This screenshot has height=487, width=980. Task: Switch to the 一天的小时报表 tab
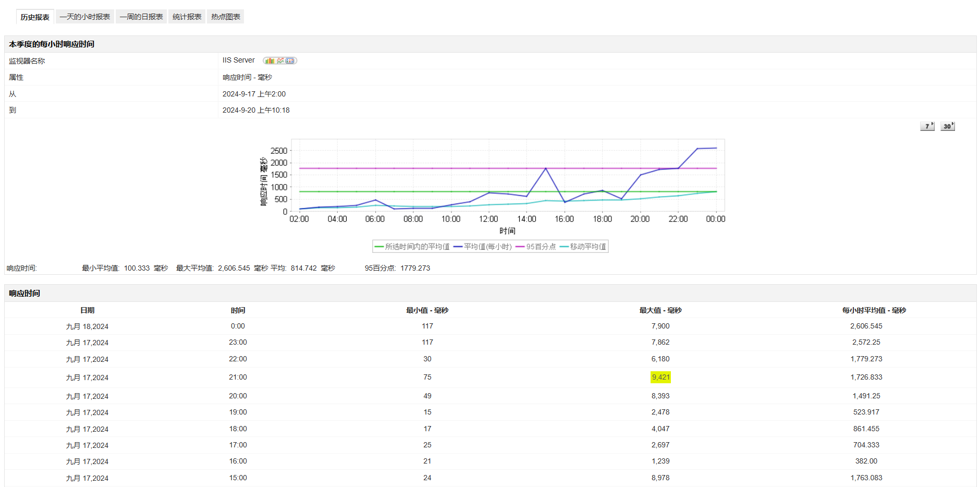[x=85, y=17]
